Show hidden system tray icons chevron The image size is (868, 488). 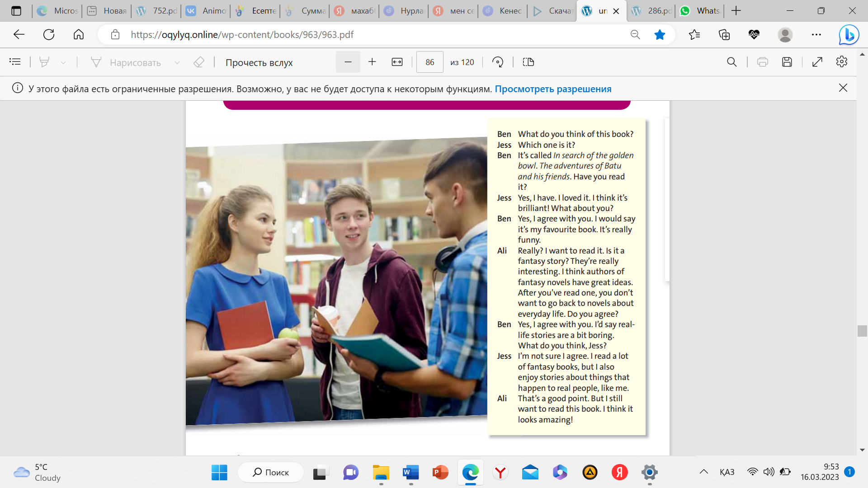click(704, 472)
